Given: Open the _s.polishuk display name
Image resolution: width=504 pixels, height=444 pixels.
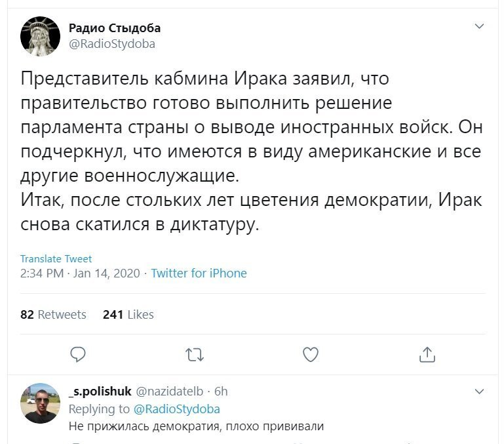Looking at the screenshot, I should tap(100, 392).
